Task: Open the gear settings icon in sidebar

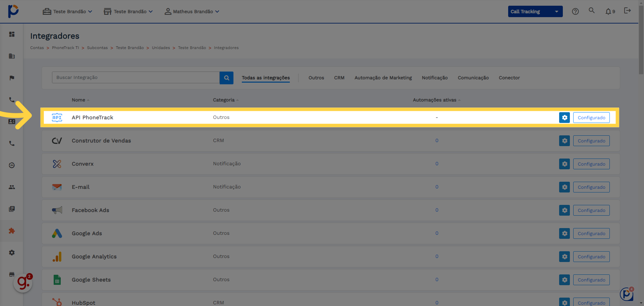Action: [x=12, y=253]
